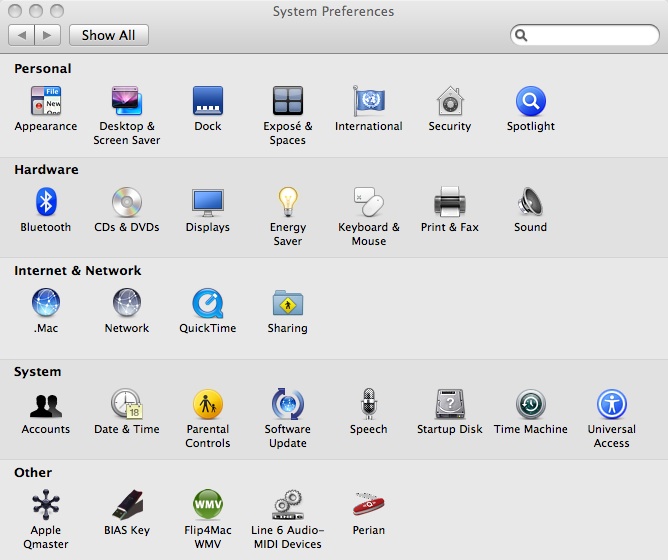The width and height of the screenshot is (668, 560).
Task: Click the search magnifying glass icon
Action: [521, 35]
